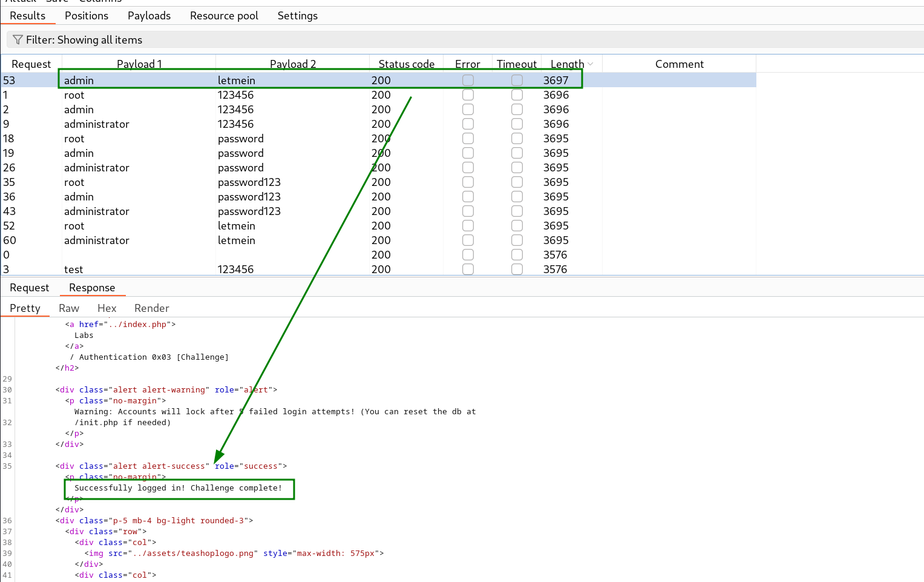The image size is (924, 582).
Task: Switch to the Raw view tab
Action: pyautogui.click(x=69, y=308)
